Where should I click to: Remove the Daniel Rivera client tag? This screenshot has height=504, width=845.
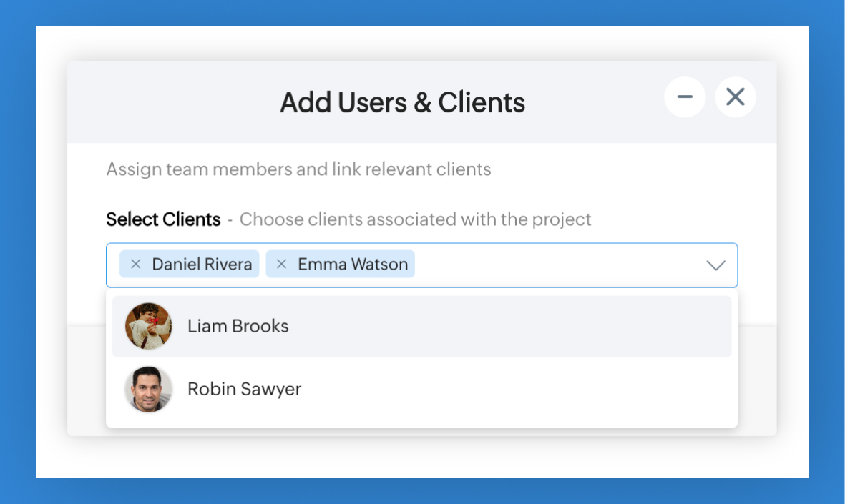click(x=136, y=265)
